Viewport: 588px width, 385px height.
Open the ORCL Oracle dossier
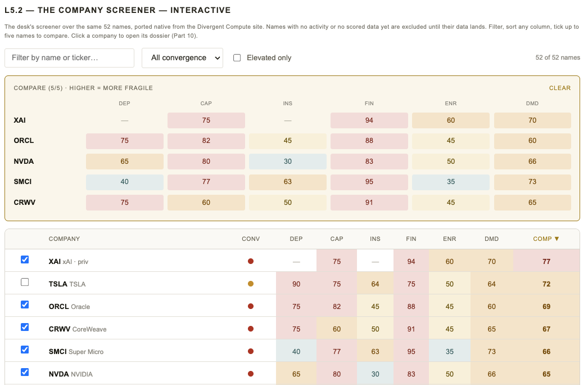69,307
